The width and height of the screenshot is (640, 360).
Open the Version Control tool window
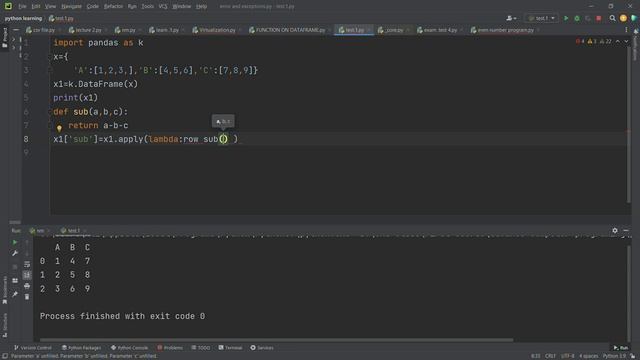(33, 348)
